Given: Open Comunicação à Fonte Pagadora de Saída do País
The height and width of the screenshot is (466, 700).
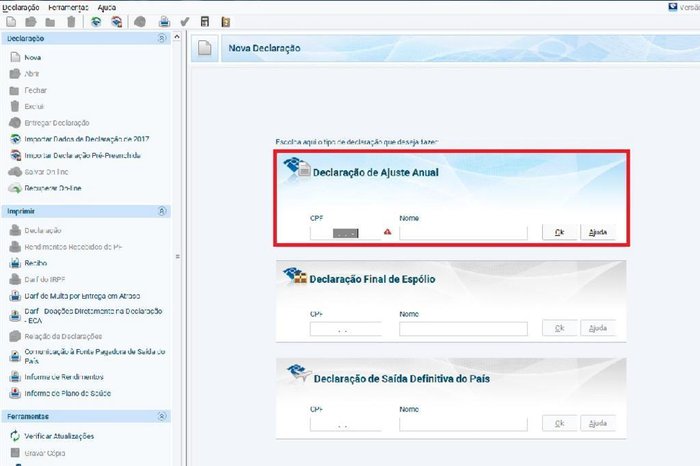Looking at the screenshot, I should pyautogui.click(x=94, y=356).
